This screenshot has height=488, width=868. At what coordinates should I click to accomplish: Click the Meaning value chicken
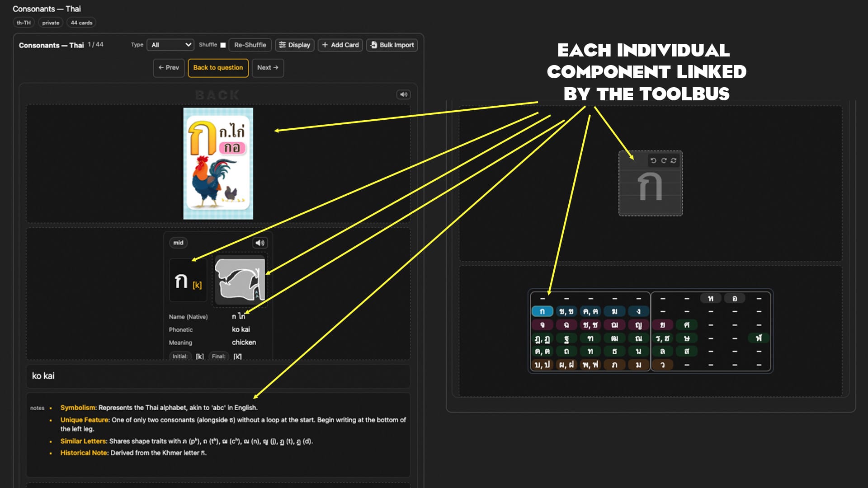(x=244, y=343)
